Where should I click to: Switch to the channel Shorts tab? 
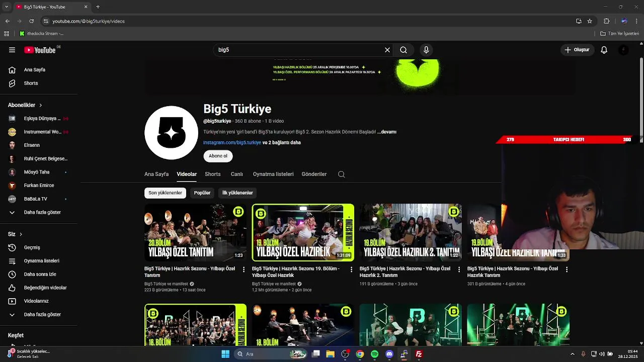(213, 174)
